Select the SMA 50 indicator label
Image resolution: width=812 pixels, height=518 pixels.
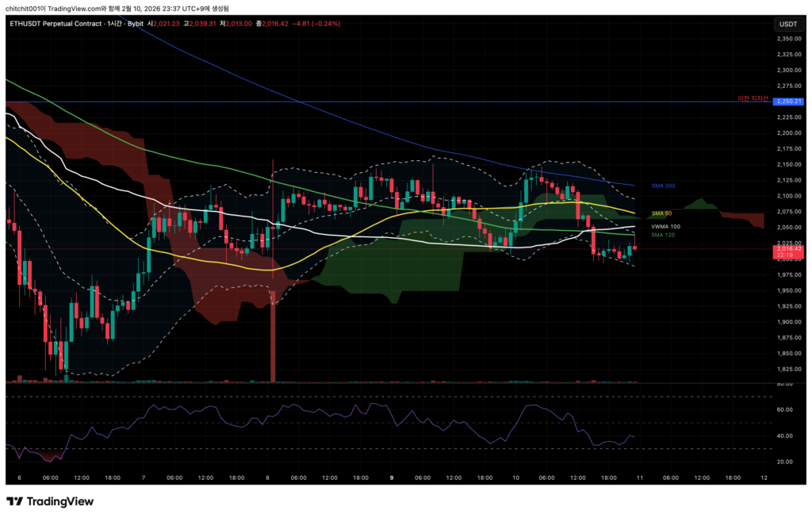pyautogui.click(x=661, y=213)
